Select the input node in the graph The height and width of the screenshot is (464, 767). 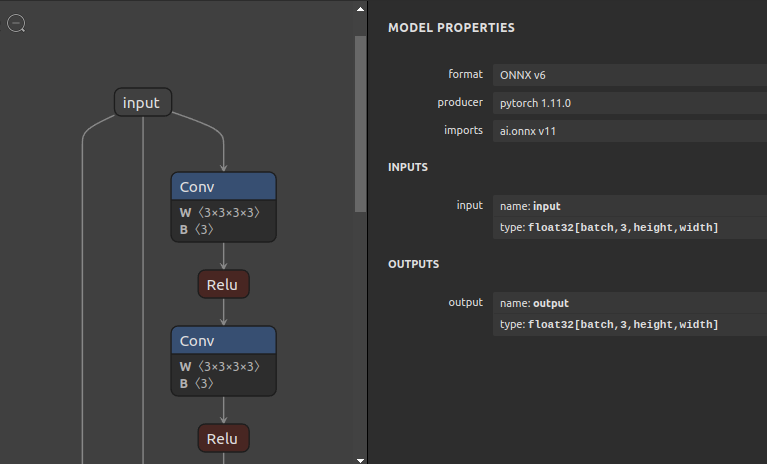[143, 103]
